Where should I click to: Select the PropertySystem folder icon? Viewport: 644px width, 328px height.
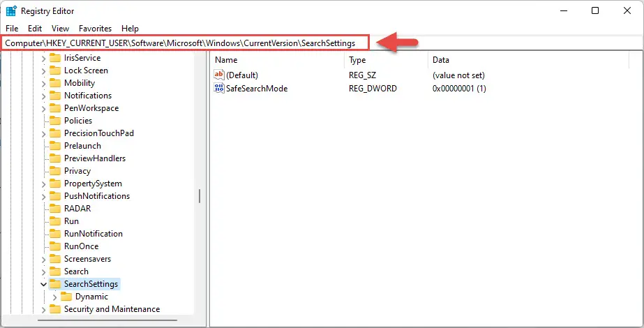(x=55, y=184)
